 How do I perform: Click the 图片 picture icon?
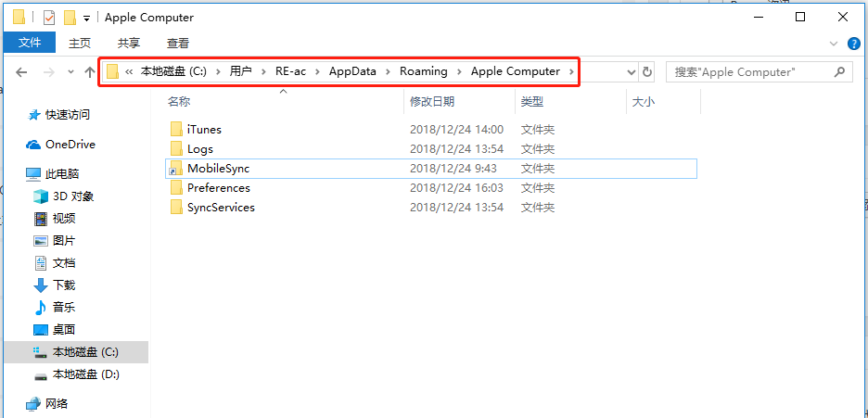coord(41,241)
